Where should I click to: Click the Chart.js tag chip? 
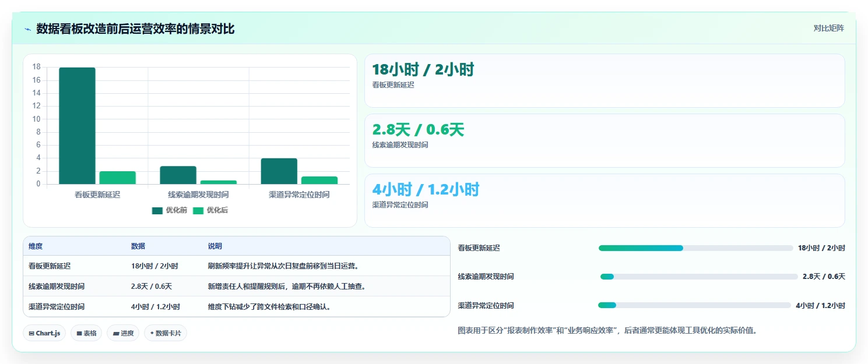point(45,333)
